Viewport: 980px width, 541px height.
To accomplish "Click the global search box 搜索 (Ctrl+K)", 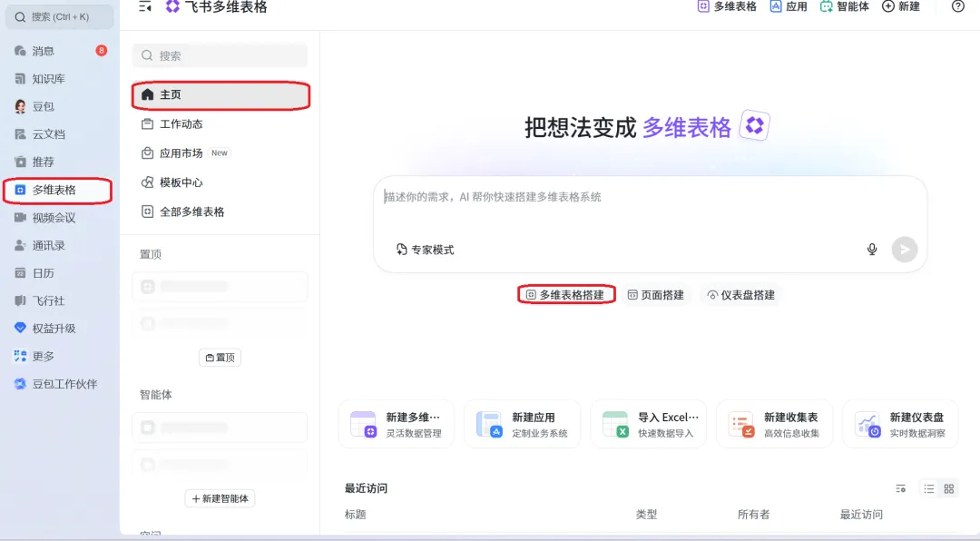I will coord(59,17).
